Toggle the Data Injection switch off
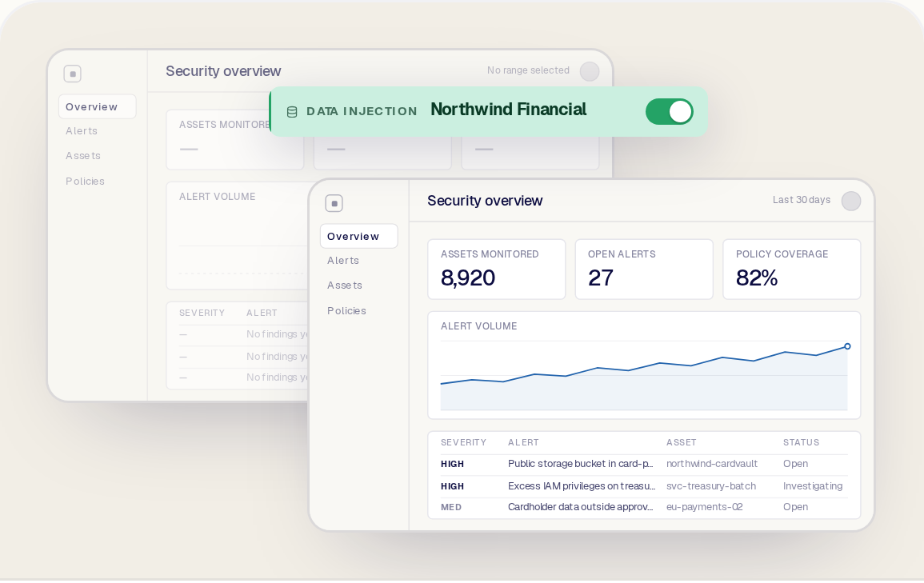This screenshot has height=583, width=924. tap(670, 111)
